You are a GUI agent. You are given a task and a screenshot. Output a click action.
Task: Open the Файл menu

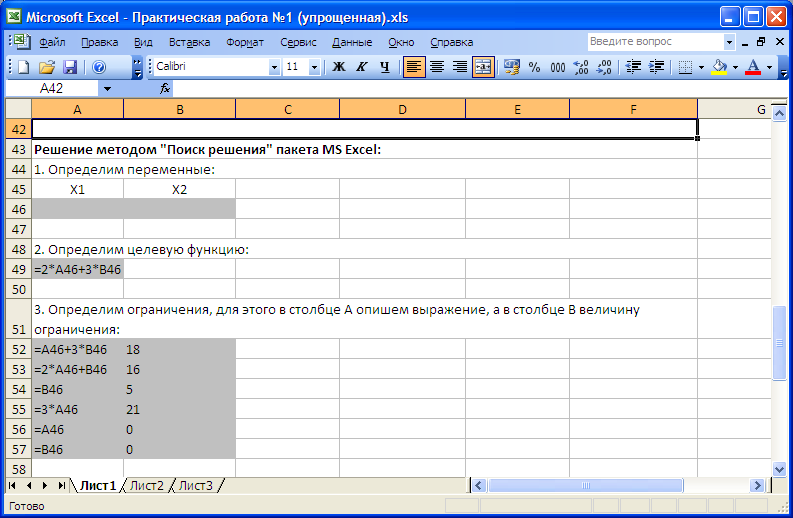[x=52, y=42]
